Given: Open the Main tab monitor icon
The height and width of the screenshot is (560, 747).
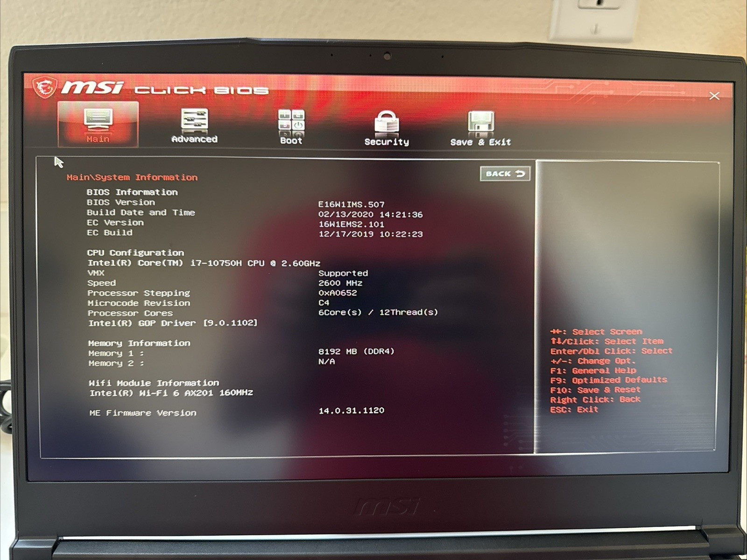Looking at the screenshot, I should pyautogui.click(x=98, y=119).
